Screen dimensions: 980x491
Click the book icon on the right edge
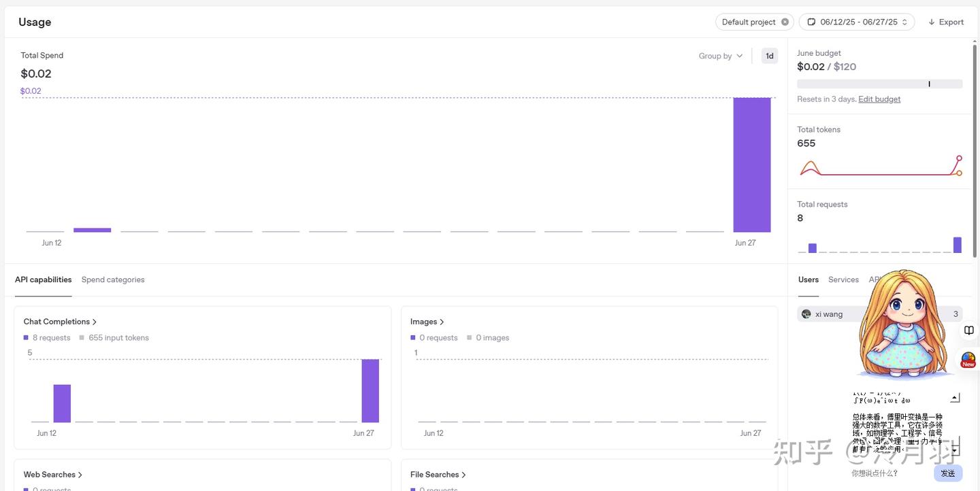pos(969,331)
